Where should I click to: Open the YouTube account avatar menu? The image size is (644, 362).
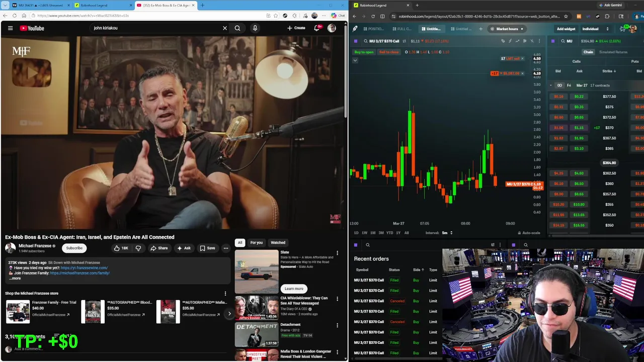coord(332,28)
